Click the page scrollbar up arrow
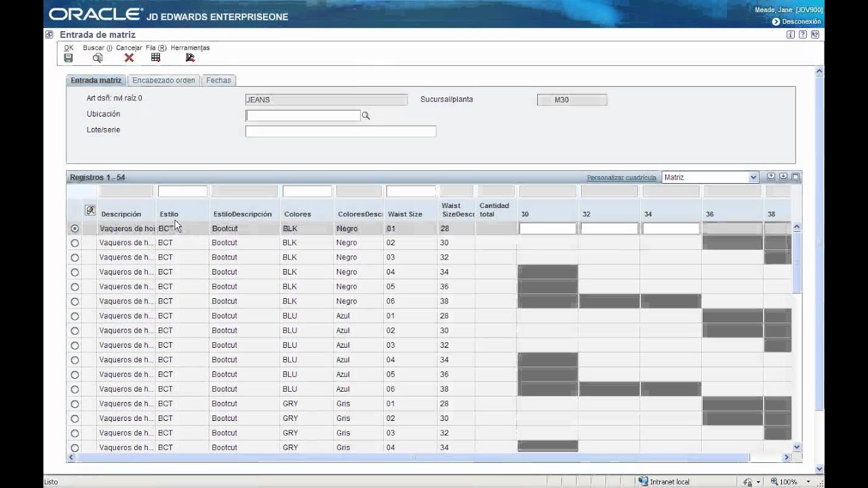 819,71
